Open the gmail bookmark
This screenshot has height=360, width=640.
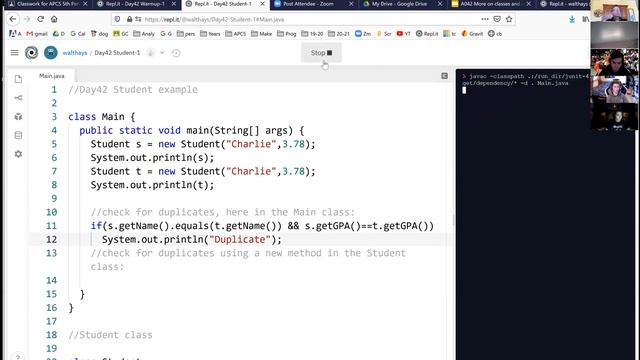tap(37, 34)
